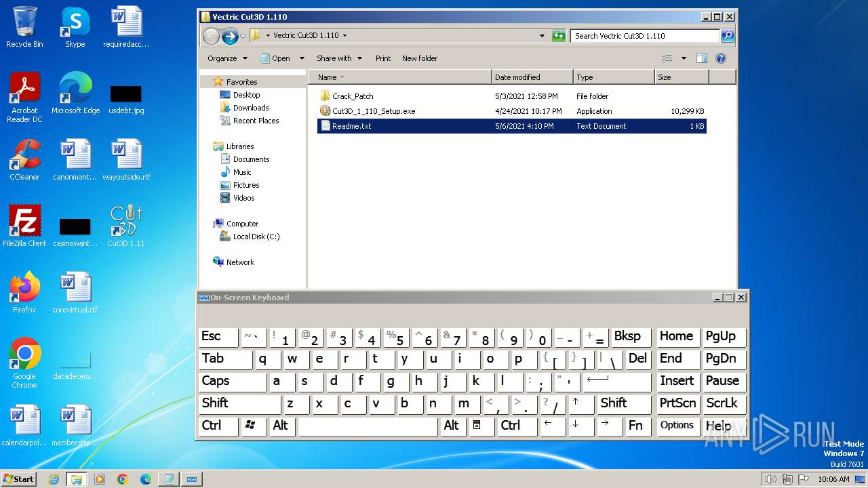Open address bar history dropdown
This screenshot has width=868, height=488.
coord(542,36)
